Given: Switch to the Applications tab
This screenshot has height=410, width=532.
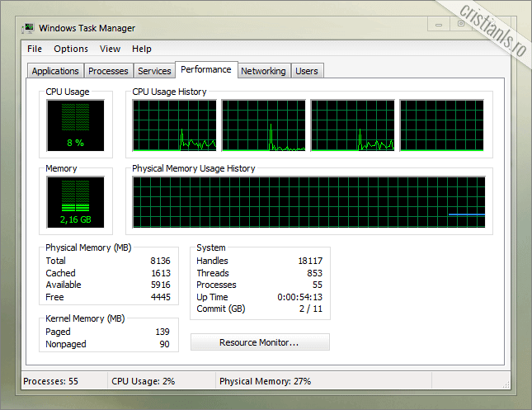Looking at the screenshot, I should (55, 71).
